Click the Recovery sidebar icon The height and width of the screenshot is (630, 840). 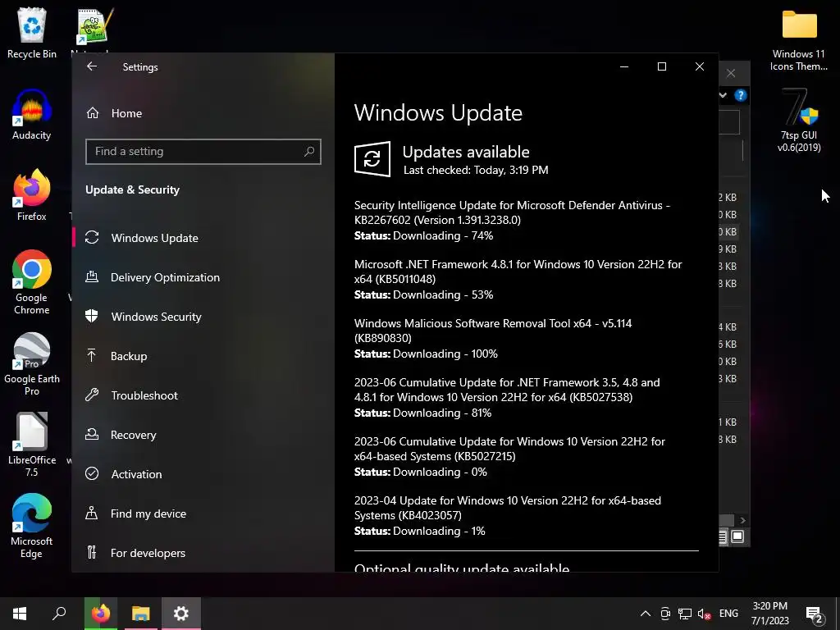92,435
